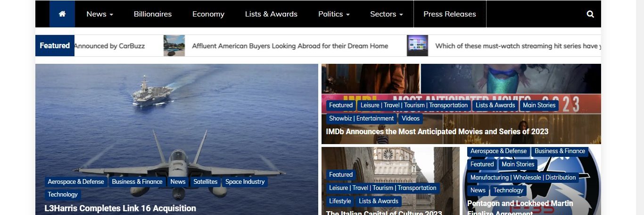Go to the Home page icon
The height and width of the screenshot is (215, 644).
62,14
